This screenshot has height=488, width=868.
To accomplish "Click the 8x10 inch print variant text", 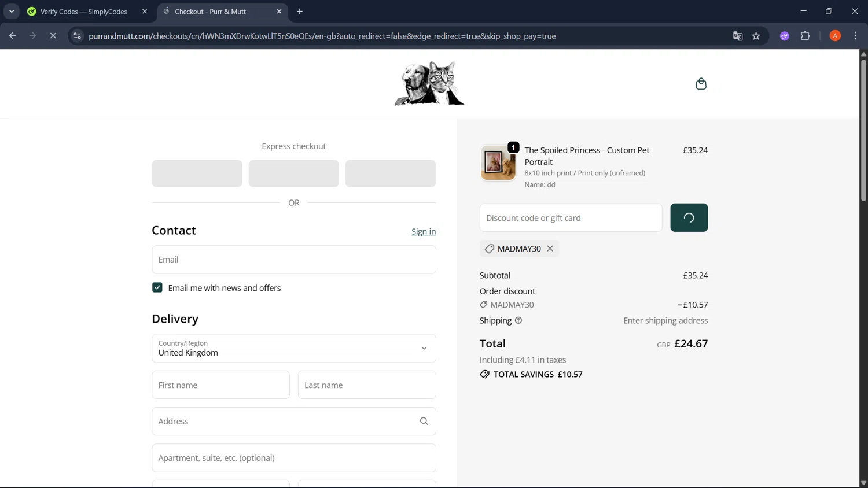I will tap(585, 173).
